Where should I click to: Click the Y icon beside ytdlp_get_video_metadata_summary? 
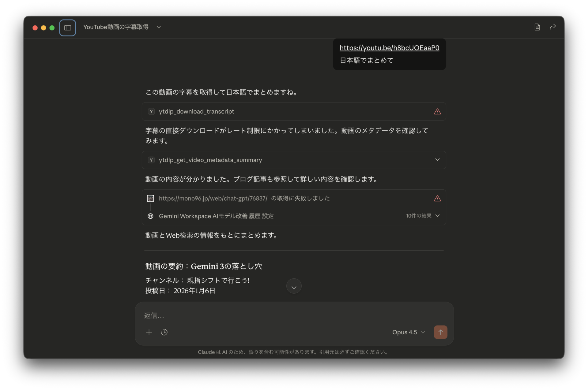tap(151, 160)
